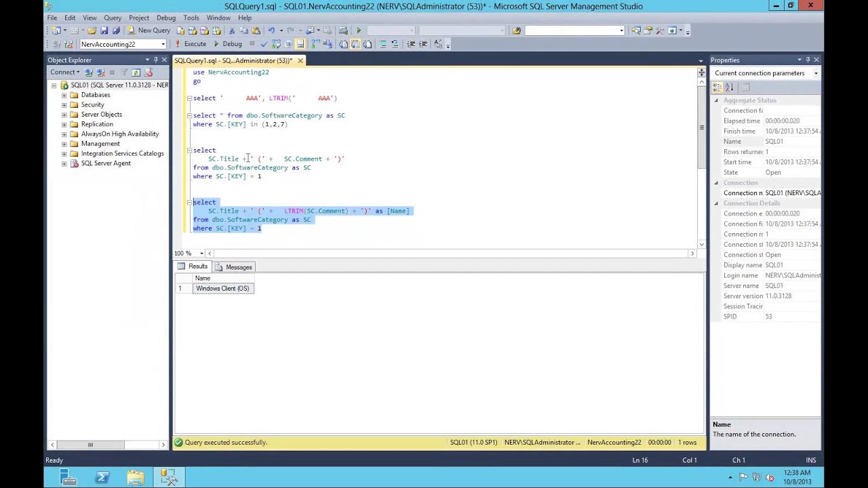
Task: Click Increase Indent icon
Action: [423, 44]
